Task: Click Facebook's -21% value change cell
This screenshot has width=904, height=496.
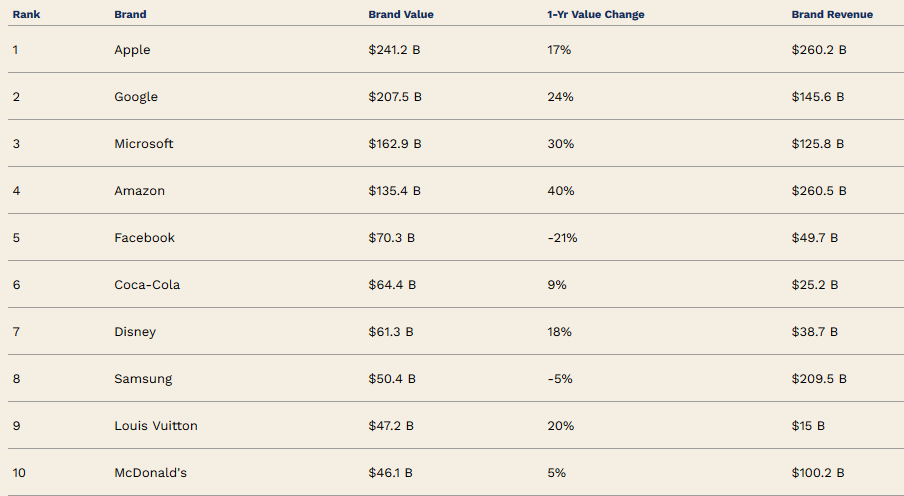Action: pyautogui.click(x=562, y=238)
